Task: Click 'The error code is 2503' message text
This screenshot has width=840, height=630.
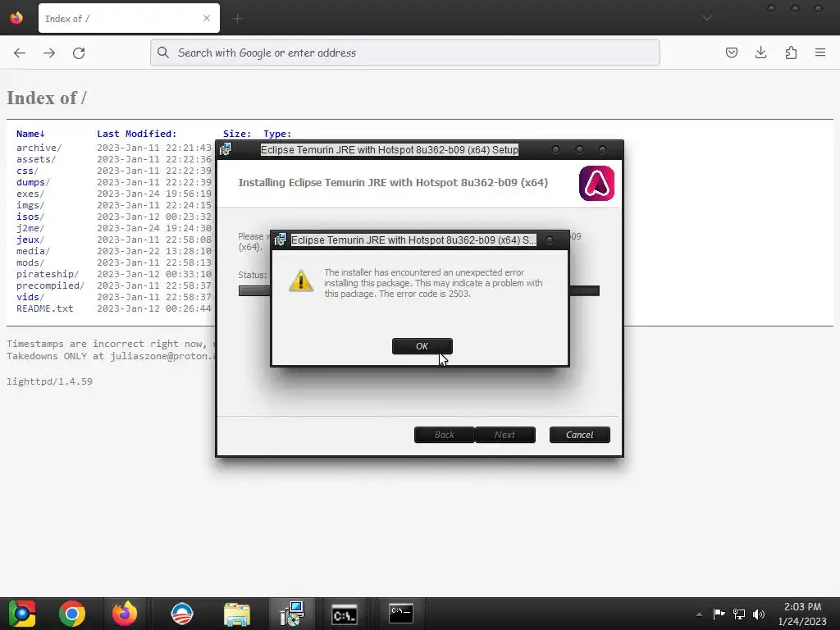Action: click(424, 294)
